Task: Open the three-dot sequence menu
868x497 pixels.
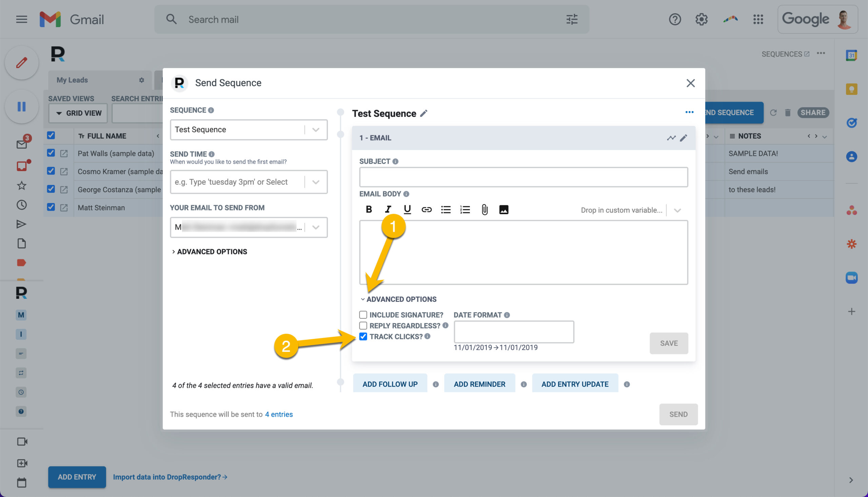Action: [x=689, y=112]
